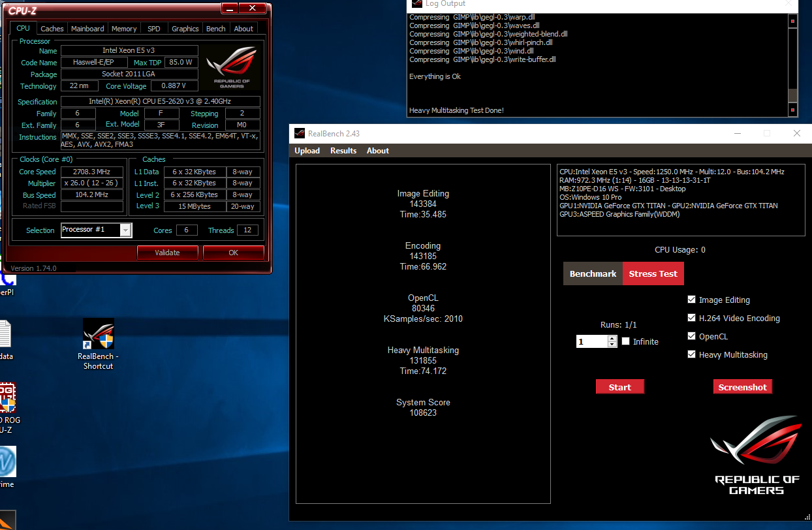This screenshot has width=812, height=530.
Task: Click the Start button in RealBench
Action: [619, 387]
